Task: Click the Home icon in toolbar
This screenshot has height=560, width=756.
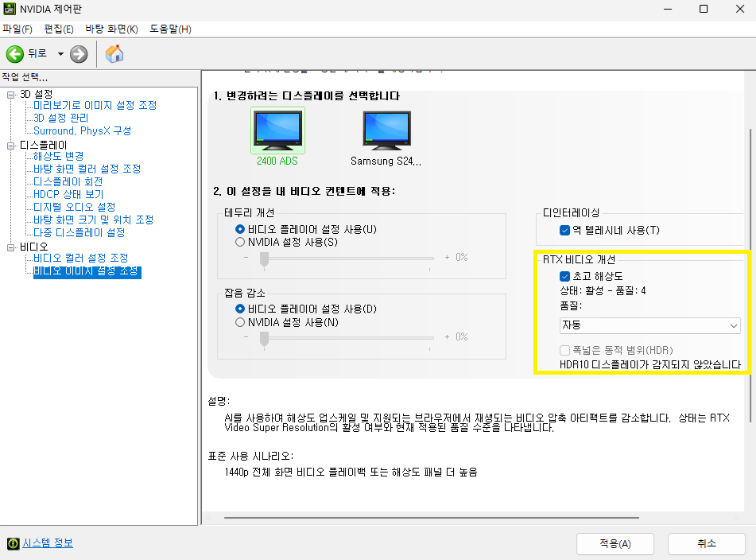Action: coord(114,54)
